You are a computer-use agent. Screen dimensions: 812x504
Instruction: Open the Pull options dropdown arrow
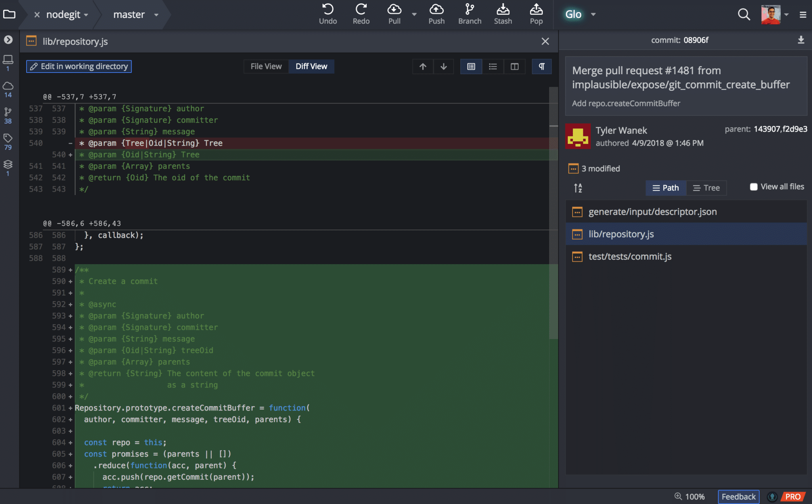[x=414, y=14]
